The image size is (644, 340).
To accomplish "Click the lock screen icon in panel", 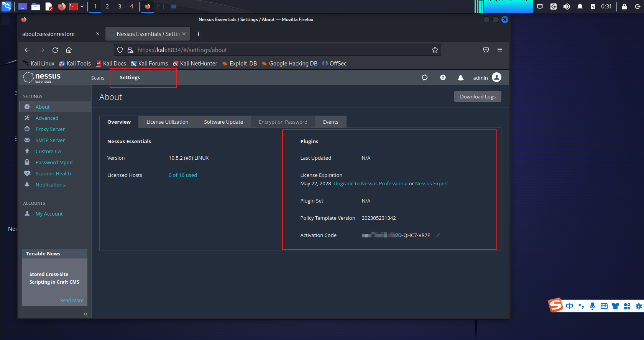I will 624,7.
